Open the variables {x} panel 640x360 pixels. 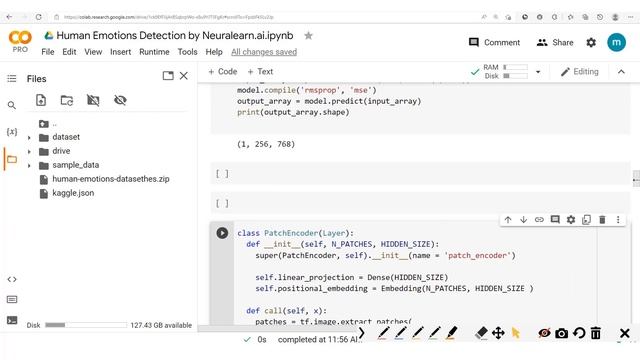pos(12,131)
